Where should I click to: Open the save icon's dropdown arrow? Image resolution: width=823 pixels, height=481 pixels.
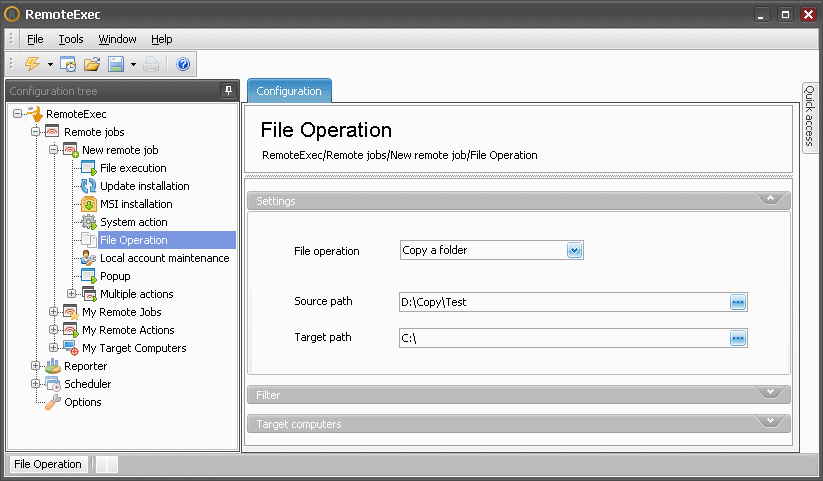[x=133, y=65]
